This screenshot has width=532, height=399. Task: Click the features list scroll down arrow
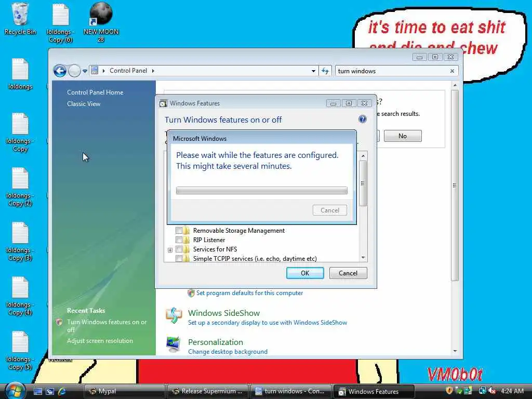[363, 258]
